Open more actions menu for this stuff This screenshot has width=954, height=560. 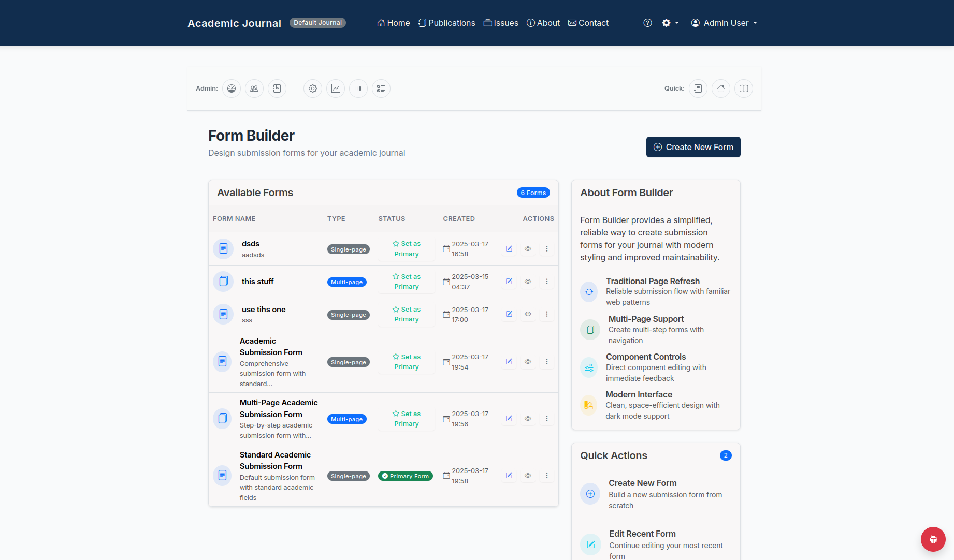click(546, 282)
